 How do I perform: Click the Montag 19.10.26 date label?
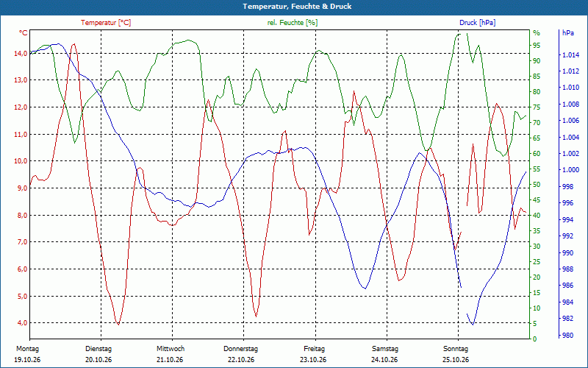coord(27,354)
